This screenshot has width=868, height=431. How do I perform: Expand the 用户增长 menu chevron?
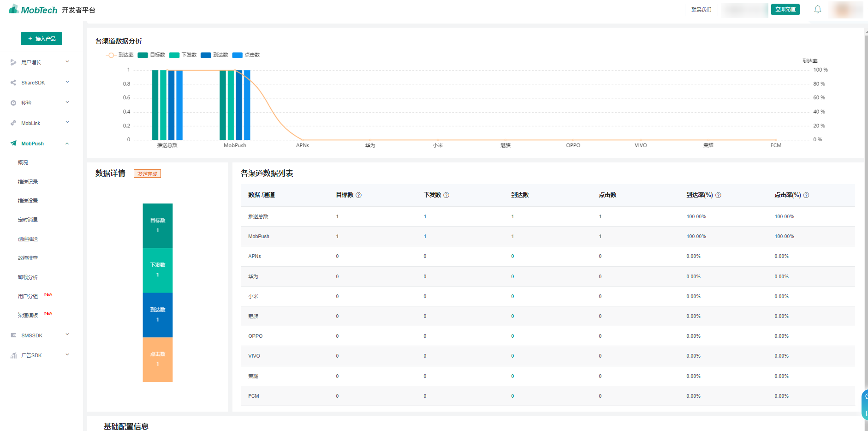[x=67, y=62]
